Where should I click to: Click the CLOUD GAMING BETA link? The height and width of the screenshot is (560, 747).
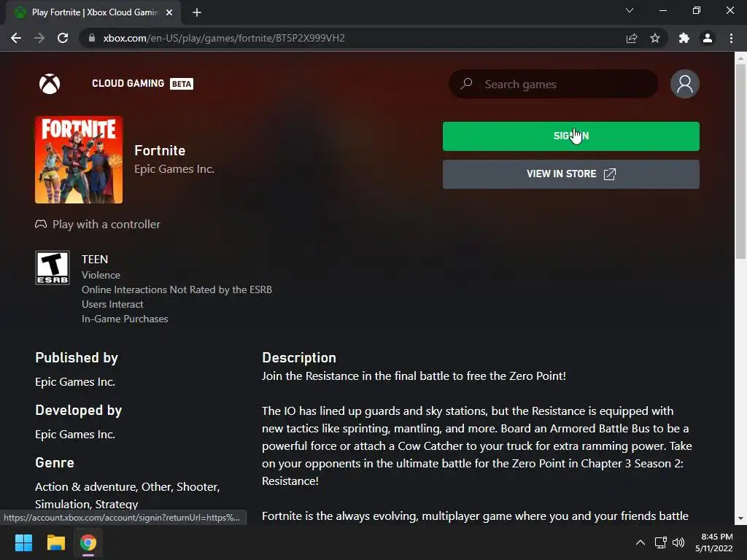pyautogui.click(x=142, y=83)
